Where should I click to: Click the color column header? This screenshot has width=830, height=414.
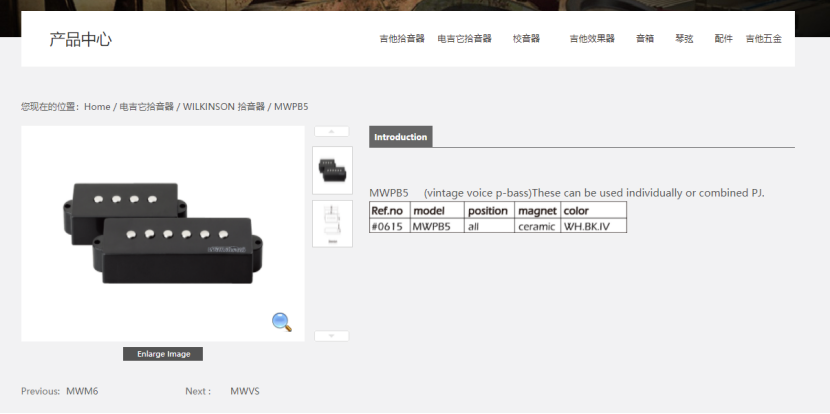coord(593,211)
